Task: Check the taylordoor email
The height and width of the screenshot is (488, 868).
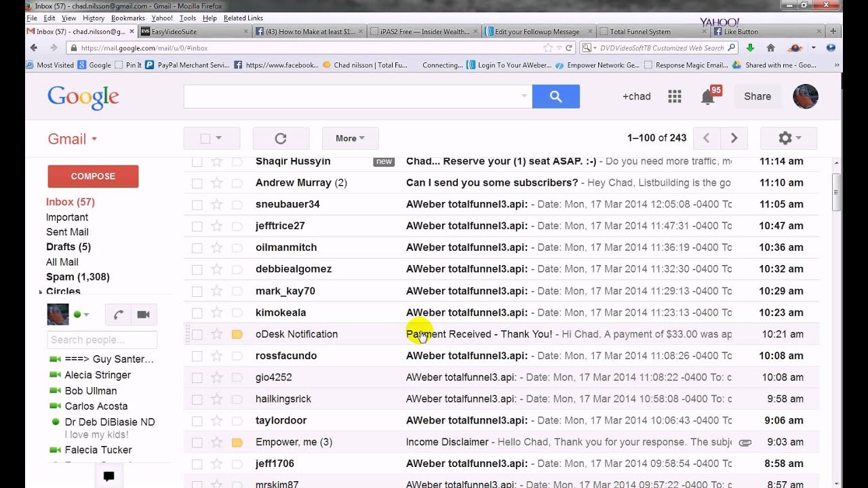Action: [197, 421]
